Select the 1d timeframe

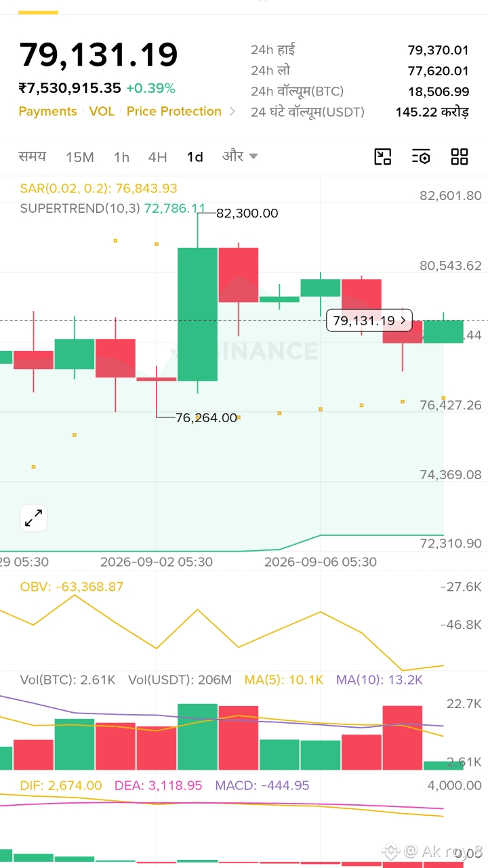click(195, 157)
